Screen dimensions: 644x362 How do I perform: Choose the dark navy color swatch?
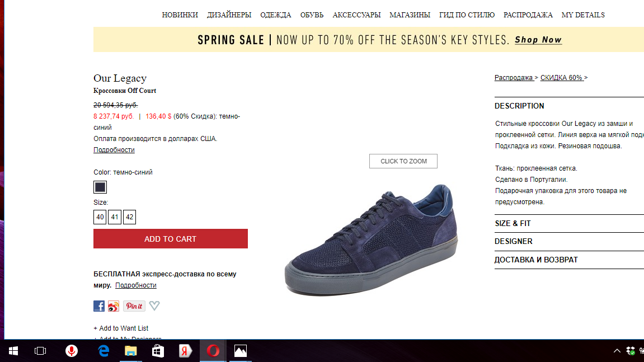pos(100,187)
